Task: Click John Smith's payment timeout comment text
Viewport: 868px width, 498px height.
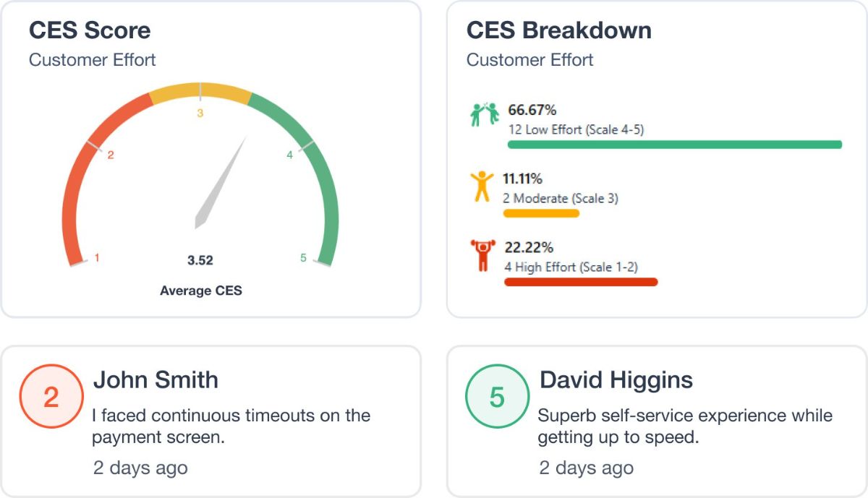Action: coord(231,426)
